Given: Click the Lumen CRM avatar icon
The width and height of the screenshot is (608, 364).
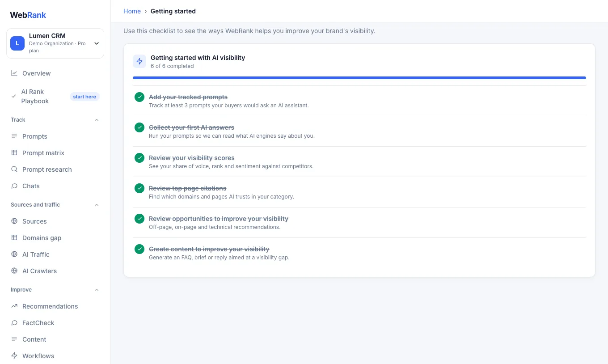Looking at the screenshot, I should click(17, 43).
